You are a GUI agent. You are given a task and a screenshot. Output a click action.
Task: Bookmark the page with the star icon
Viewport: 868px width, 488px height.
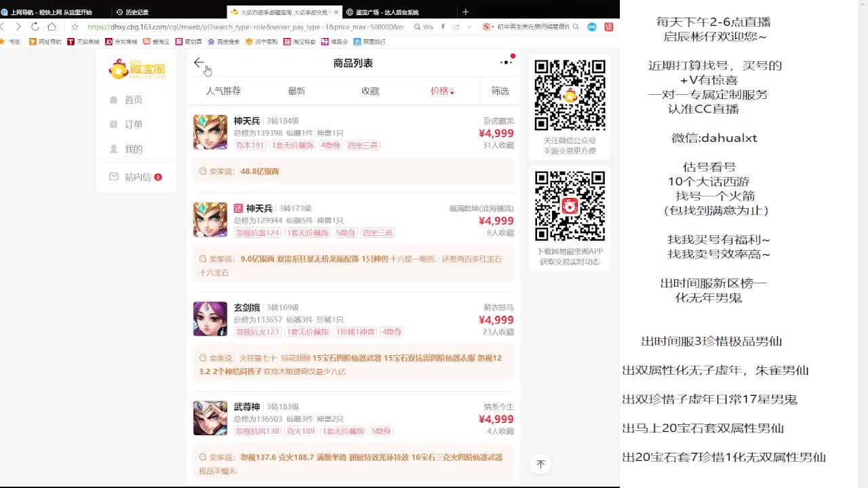tap(75, 27)
